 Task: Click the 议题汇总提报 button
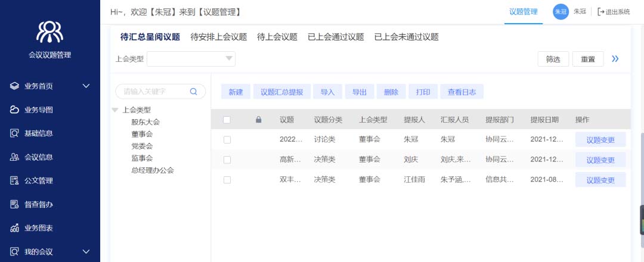click(281, 92)
